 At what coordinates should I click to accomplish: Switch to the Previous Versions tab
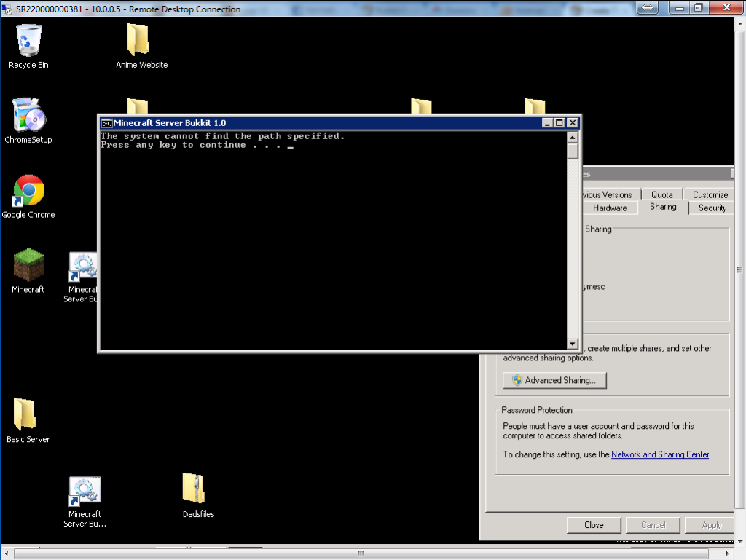[x=605, y=194]
